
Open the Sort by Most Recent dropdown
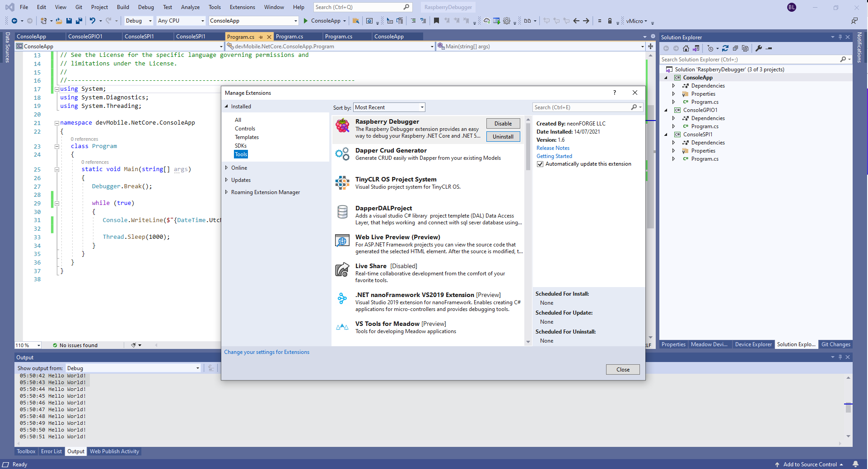click(x=389, y=107)
